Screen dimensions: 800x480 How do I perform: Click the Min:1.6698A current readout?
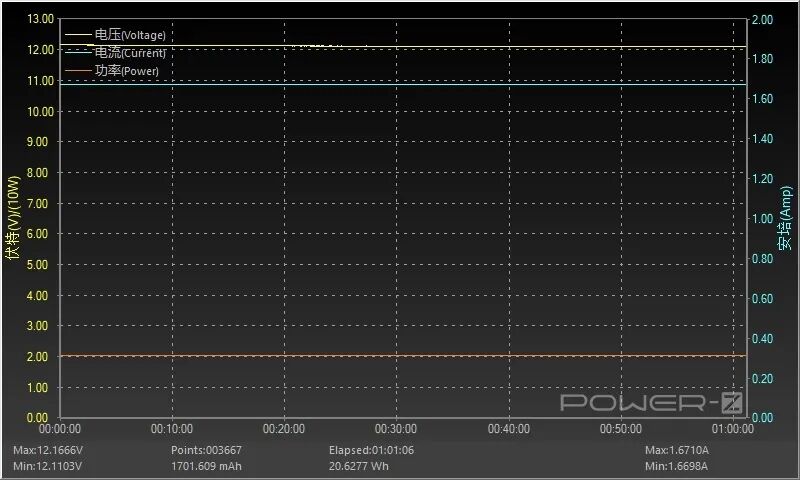(676, 466)
